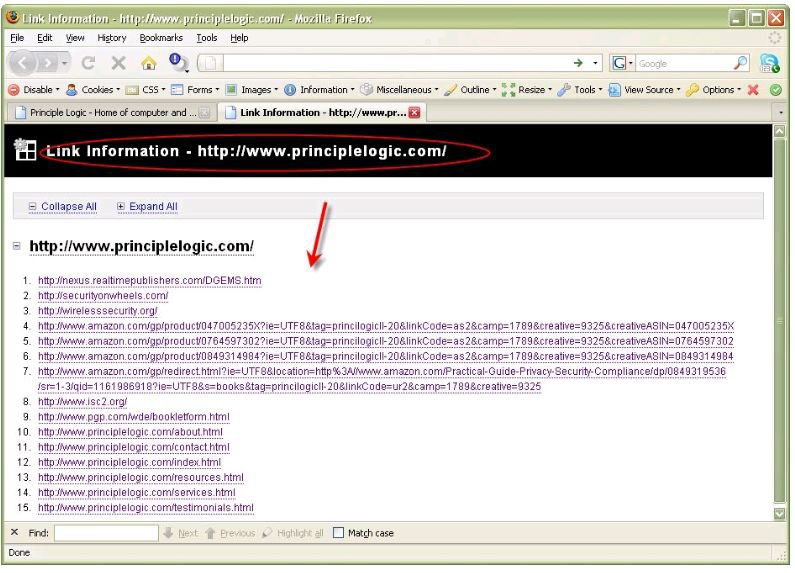The width and height of the screenshot is (795, 573).
Task: Open the Resize dropdown
Action: point(527,90)
